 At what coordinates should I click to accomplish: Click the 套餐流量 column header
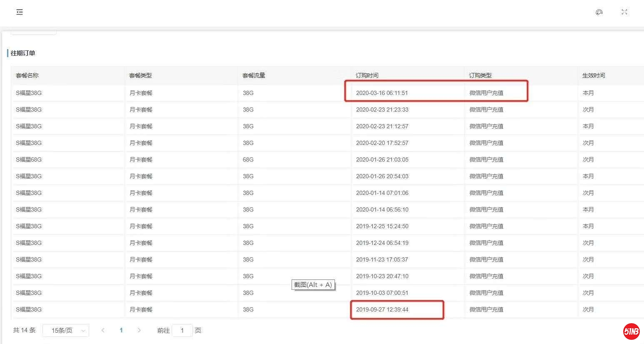click(x=254, y=75)
